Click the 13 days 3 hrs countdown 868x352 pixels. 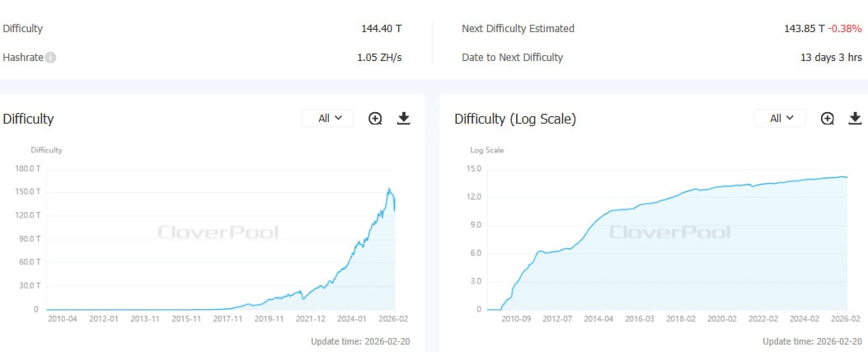(x=831, y=58)
